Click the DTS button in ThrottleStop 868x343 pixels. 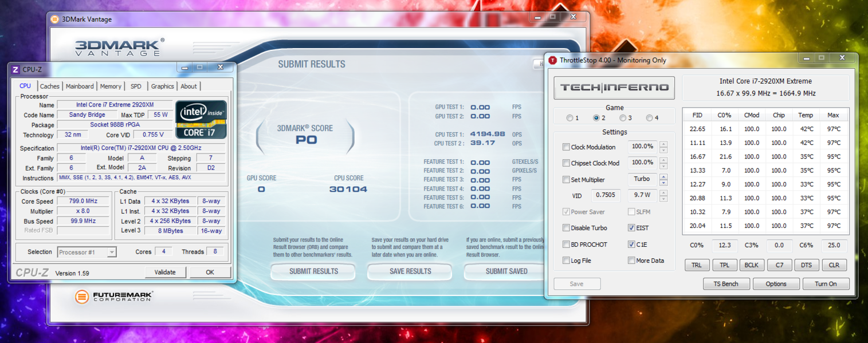(x=806, y=265)
